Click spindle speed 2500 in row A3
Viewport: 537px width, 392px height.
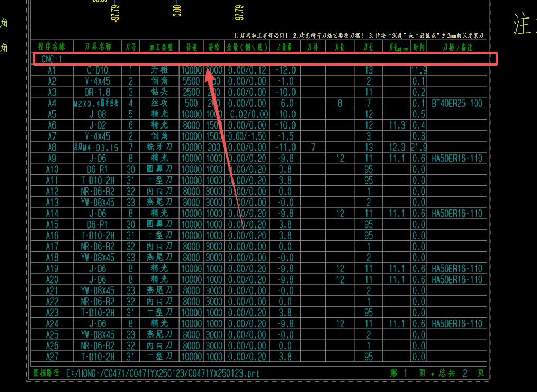click(x=191, y=92)
